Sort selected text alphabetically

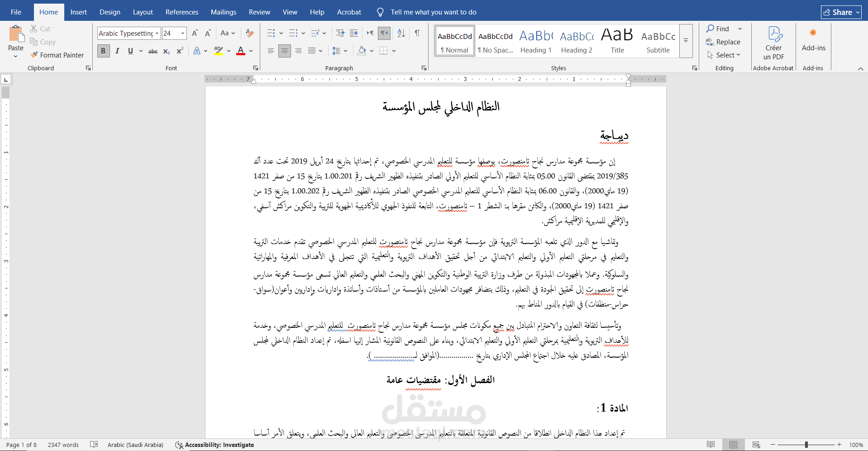[x=401, y=33]
